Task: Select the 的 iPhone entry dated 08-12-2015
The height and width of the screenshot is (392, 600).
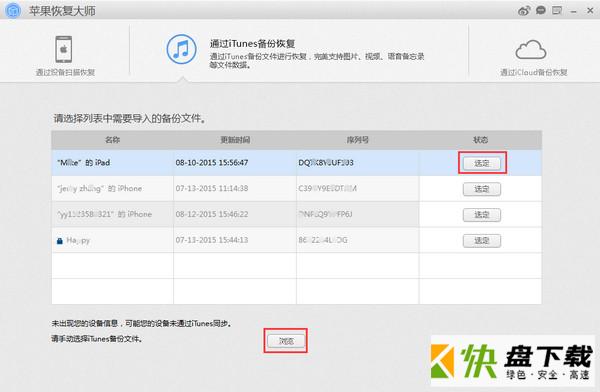Action: 104,214
